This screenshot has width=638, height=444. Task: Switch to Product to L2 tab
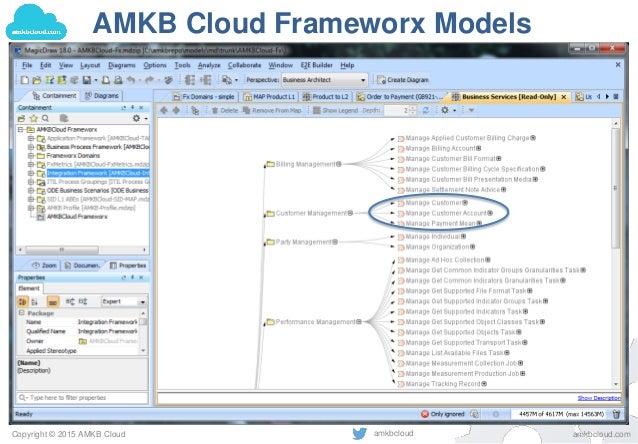click(325, 97)
